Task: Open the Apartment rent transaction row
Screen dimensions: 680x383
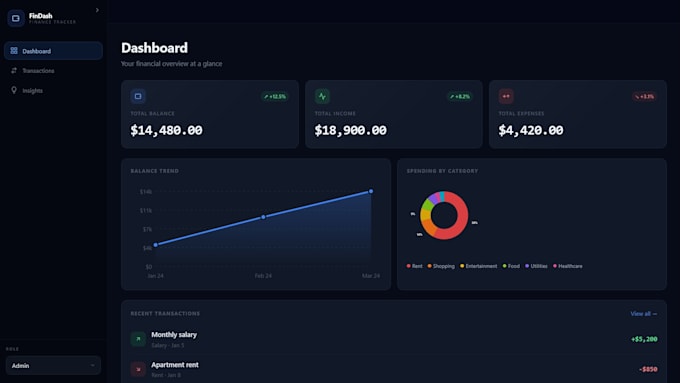Action: 394,369
